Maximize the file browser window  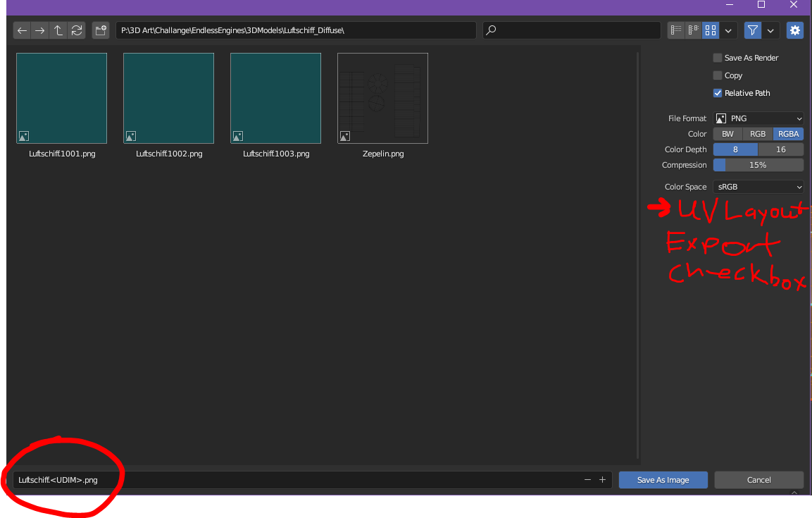pos(761,5)
